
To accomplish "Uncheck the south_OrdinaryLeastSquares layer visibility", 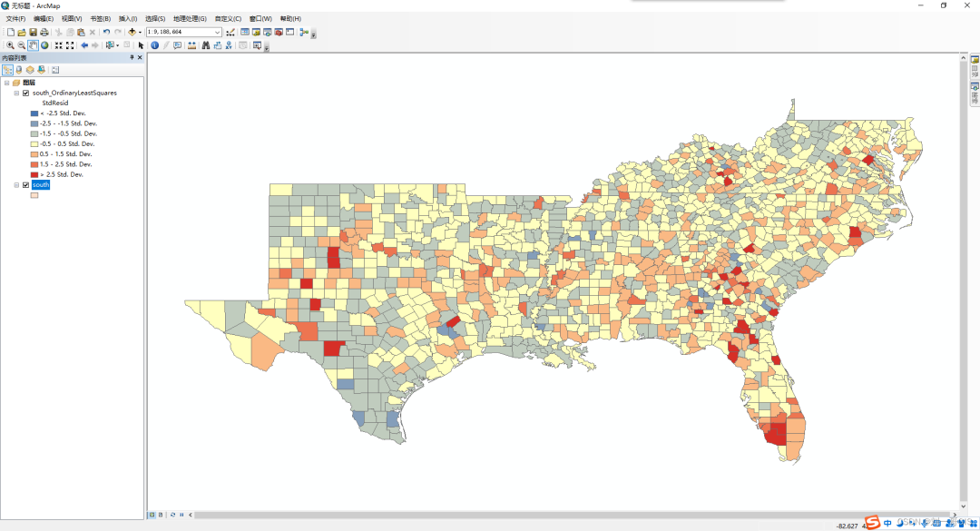I will tap(25, 93).
